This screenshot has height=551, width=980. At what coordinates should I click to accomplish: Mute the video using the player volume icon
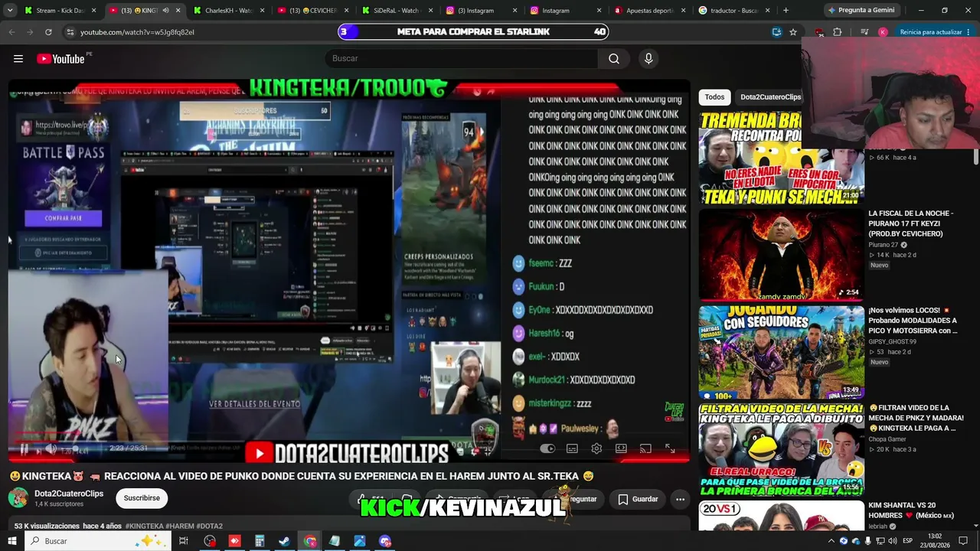(51, 449)
